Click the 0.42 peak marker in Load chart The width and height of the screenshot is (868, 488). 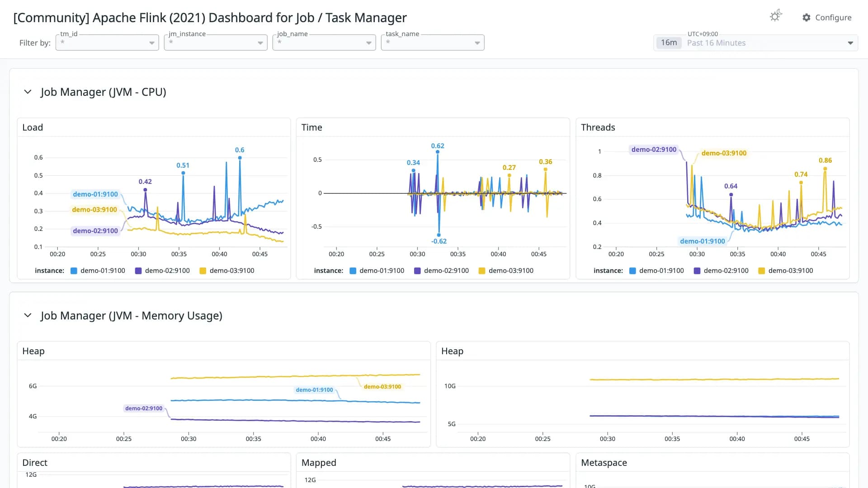pos(145,190)
